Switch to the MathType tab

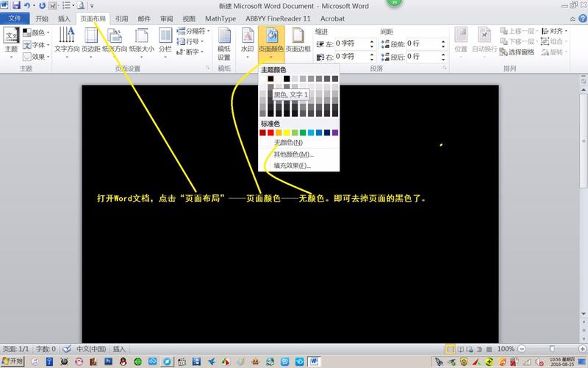pyautogui.click(x=220, y=18)
